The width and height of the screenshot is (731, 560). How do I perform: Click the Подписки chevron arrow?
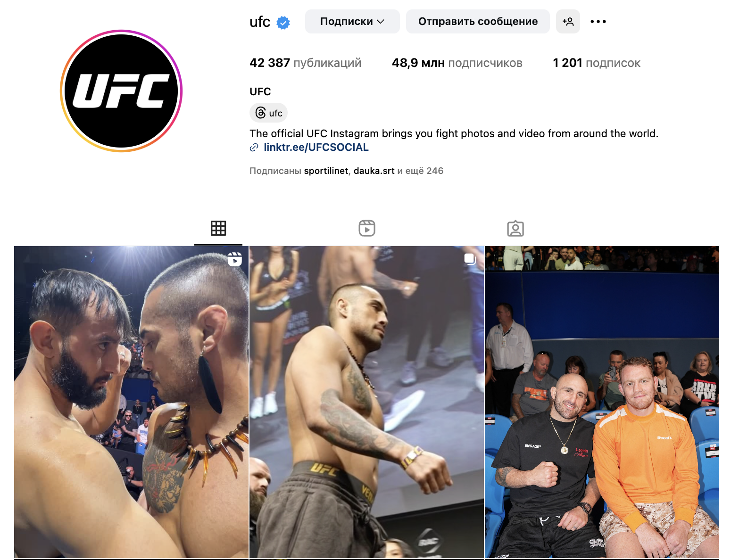pos(381,22)
